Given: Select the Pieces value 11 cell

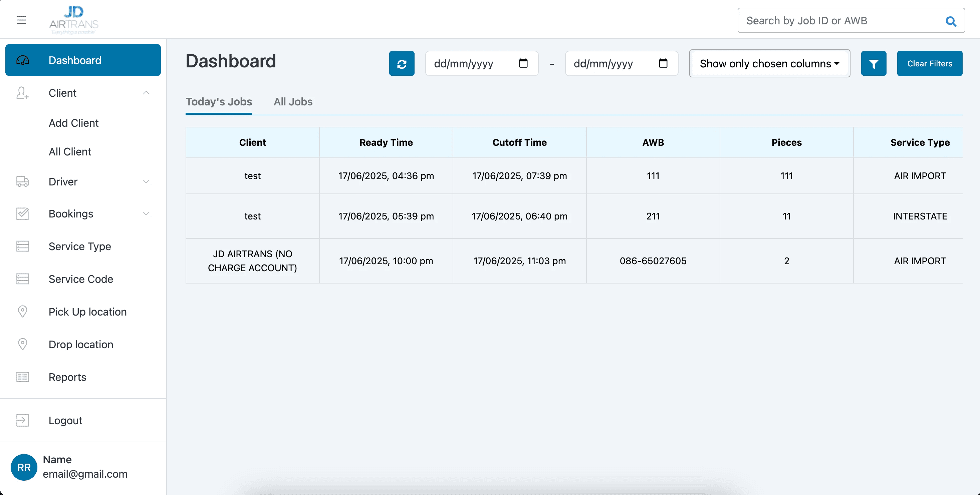Looking at the screenshot, I should point(786,216).
